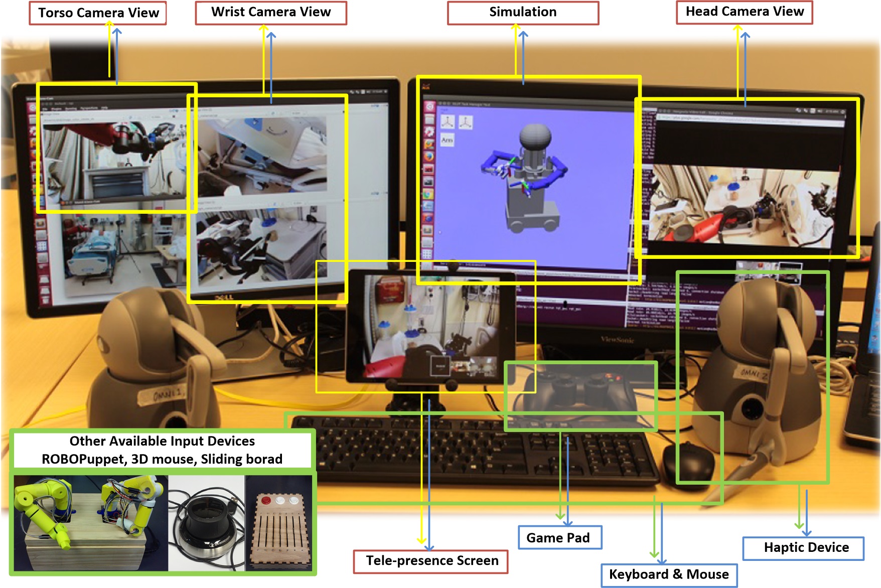The width and height of the screenshot is (881, 588).
Task: Click the second coordinate-axes button in the simulation
Action: tap(466, 122)
